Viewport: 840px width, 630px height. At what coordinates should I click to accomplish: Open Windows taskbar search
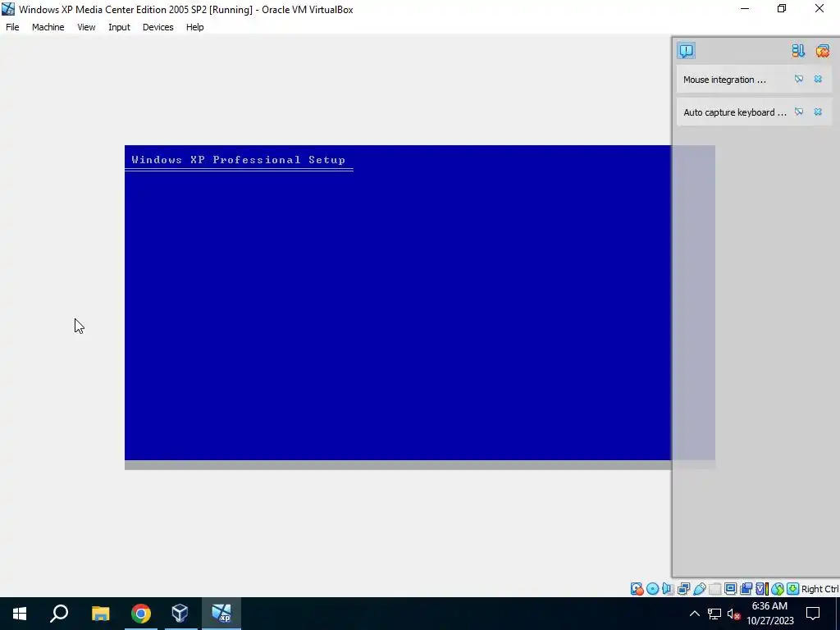(59, 614)
